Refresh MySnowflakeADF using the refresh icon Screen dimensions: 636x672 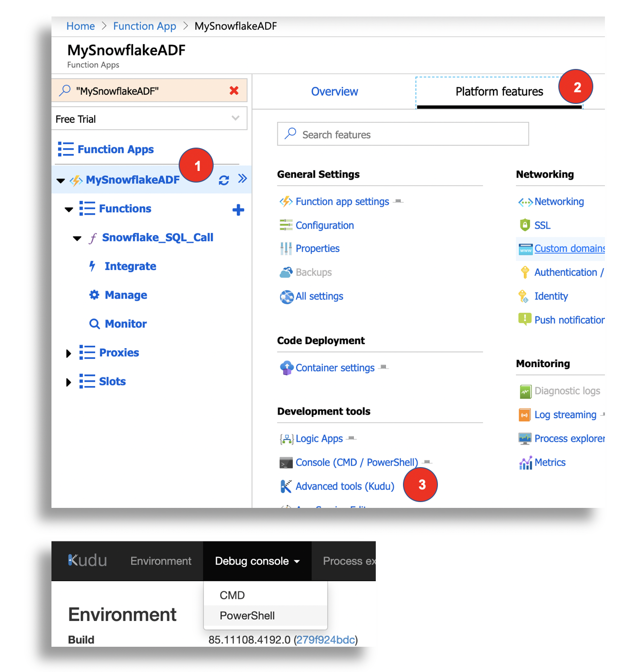[224, 180]
